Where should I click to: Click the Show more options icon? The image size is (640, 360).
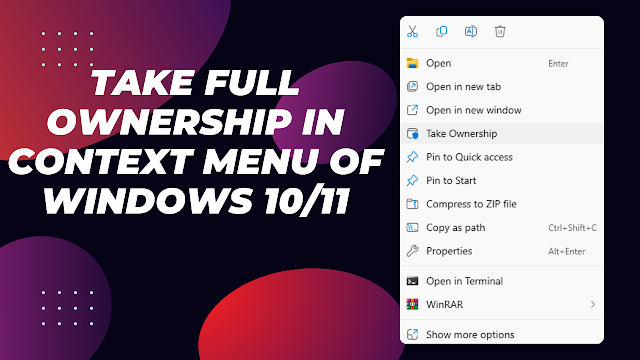[412, 334]
